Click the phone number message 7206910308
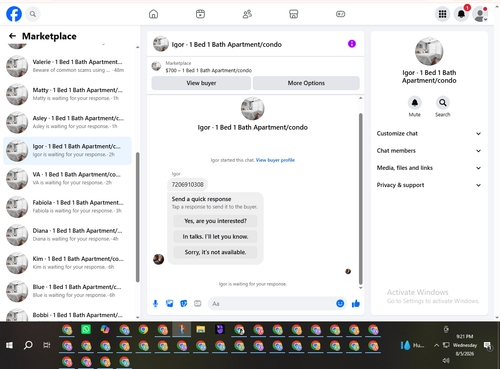 [x=187, y=185]
